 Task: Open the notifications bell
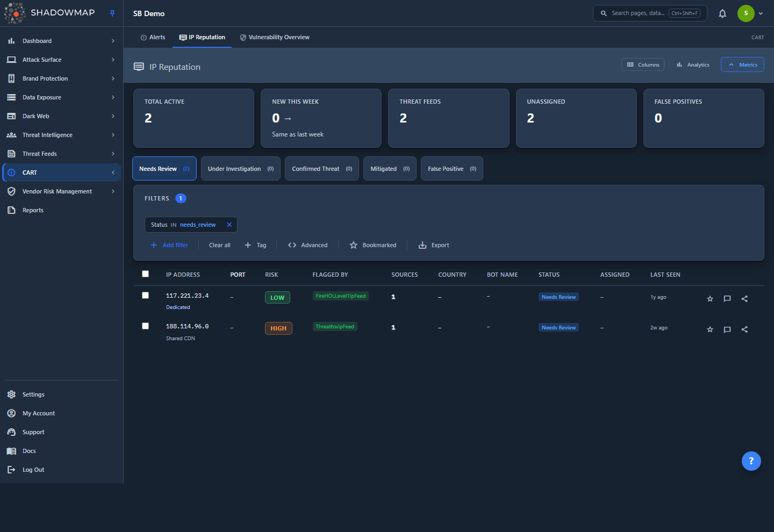pos(722,13)
